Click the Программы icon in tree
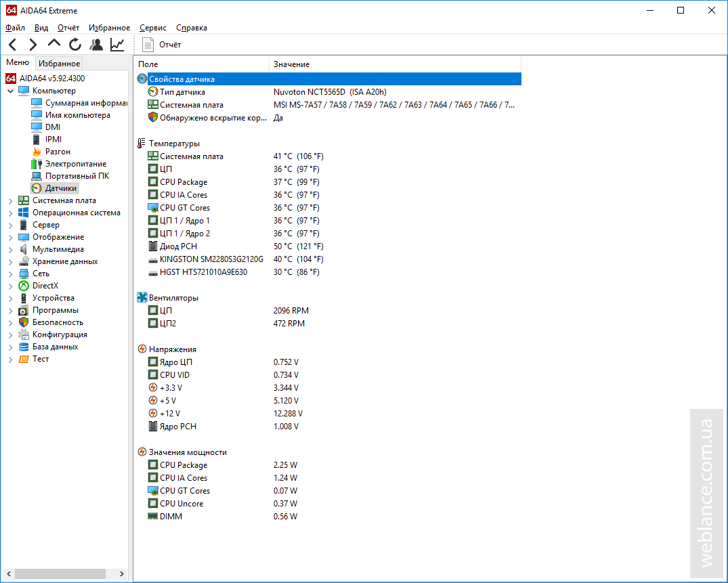Image resolution: width=728 pixels, height=583 pixels. (x=24, y=310)
